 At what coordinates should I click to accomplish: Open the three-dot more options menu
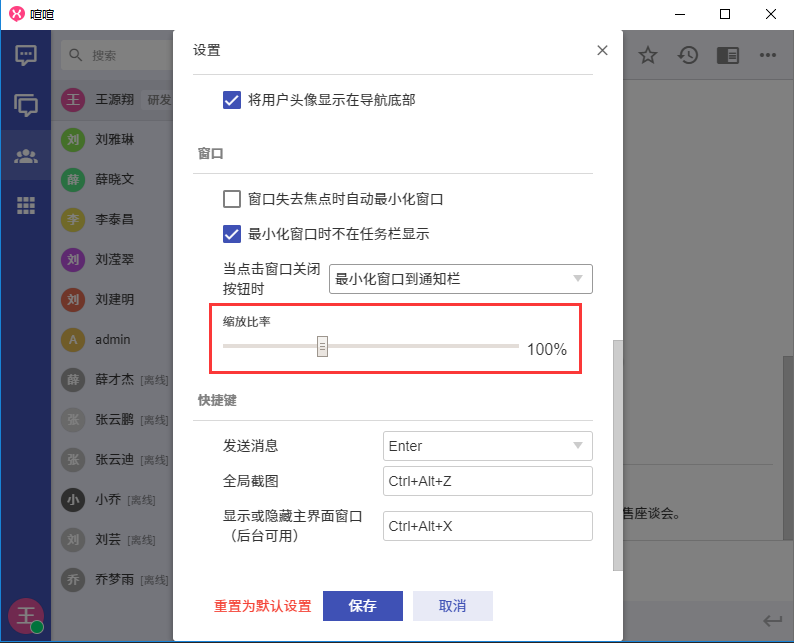[768, 55]
